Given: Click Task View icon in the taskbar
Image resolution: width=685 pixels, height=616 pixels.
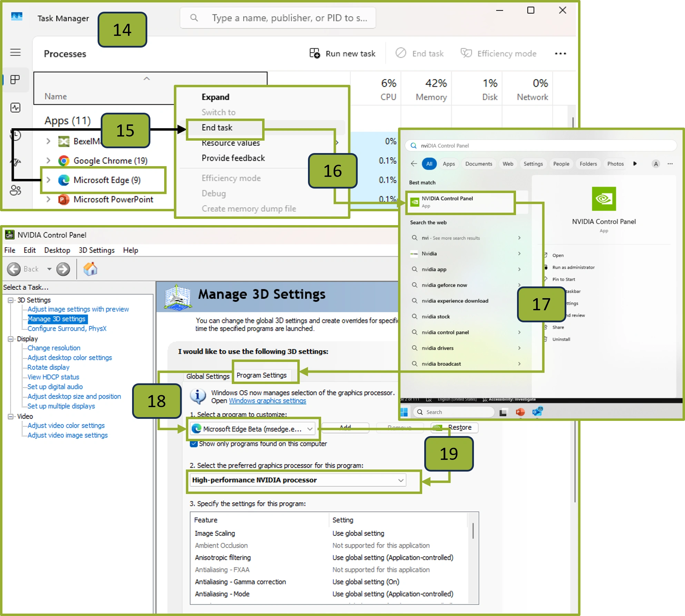Looking at the screenshot, I should tap(503, 412).
